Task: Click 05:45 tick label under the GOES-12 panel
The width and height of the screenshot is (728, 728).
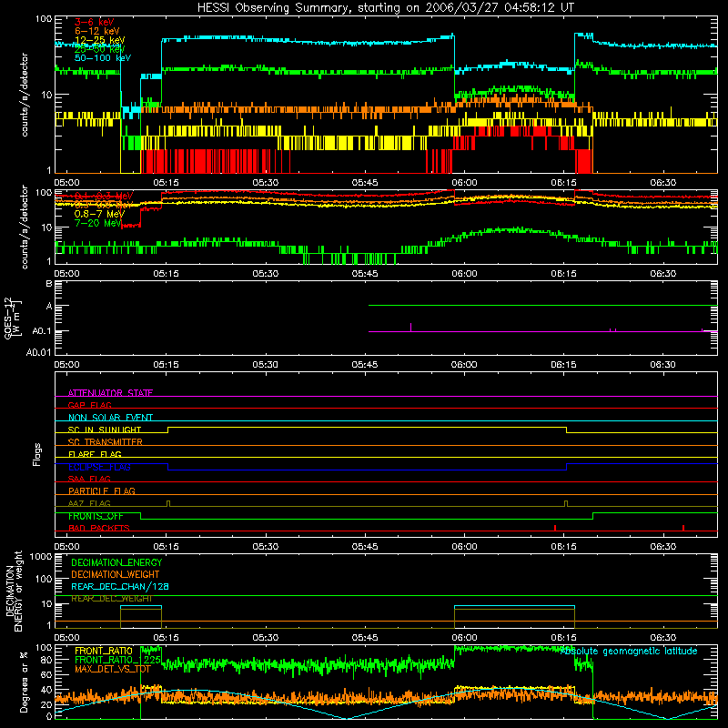Action: 365,365
